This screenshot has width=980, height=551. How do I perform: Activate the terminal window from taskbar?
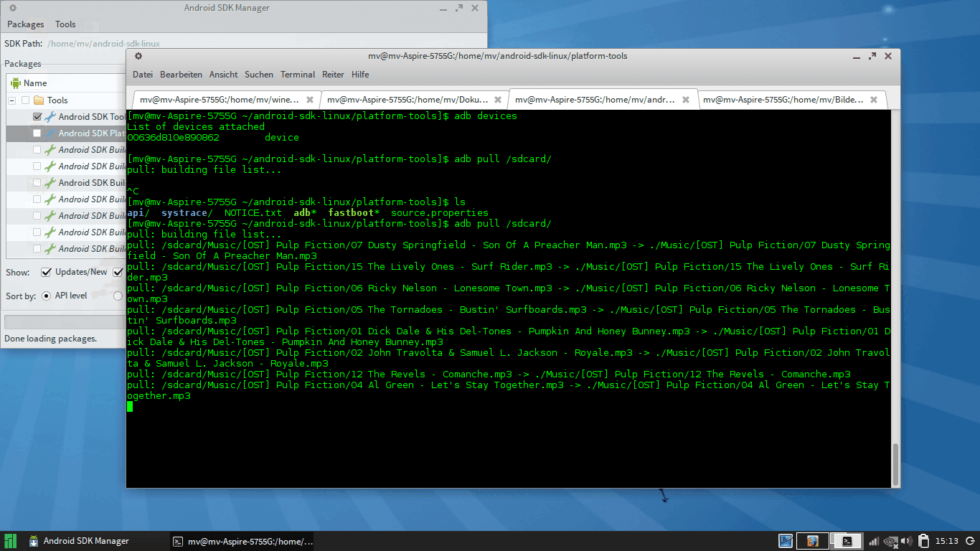pos(242,542)
